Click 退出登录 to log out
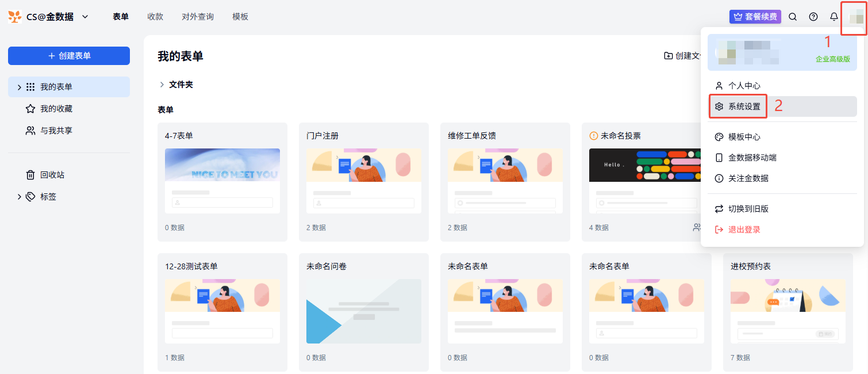Viewport: 868px width, 374px height. [x=744, y=230]
